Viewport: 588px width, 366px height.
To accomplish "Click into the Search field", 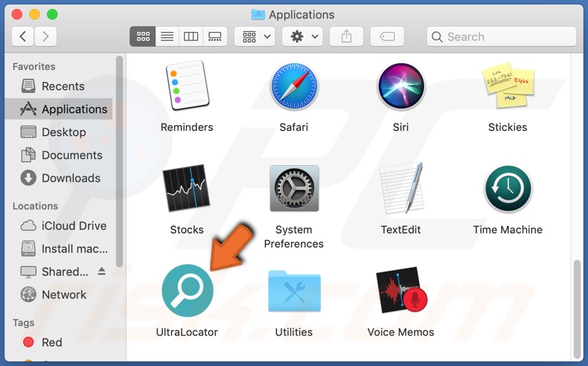I will (x=502, y=36).
